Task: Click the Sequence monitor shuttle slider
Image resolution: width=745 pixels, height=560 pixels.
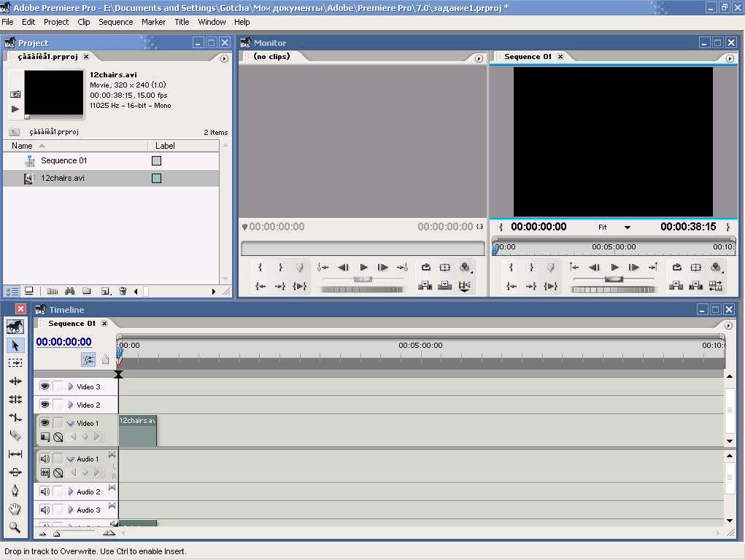Action: click(614, 279)
